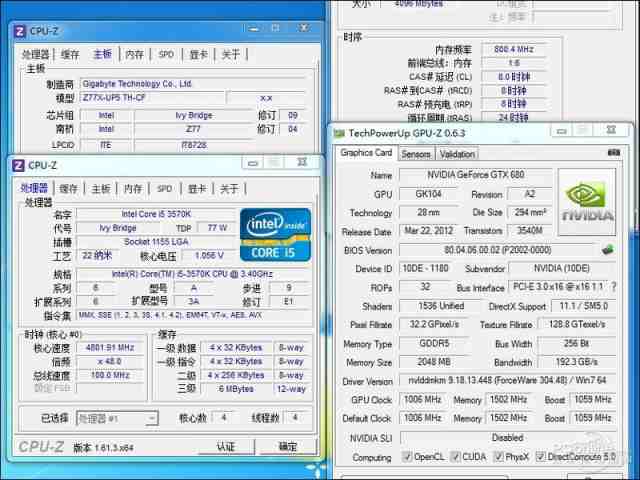Image resolution: width=640 pixels, height=480 pixels.
Task: Click the BIOS Version field in GPU-Z
Action: tap(498, 250)
